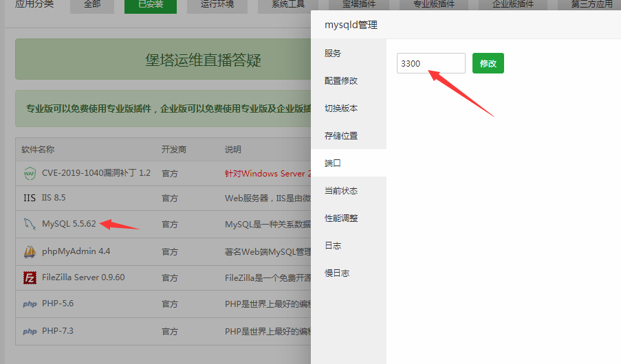Open the 存储位置 section
The image size is (621, 364).
click(349, 136)
